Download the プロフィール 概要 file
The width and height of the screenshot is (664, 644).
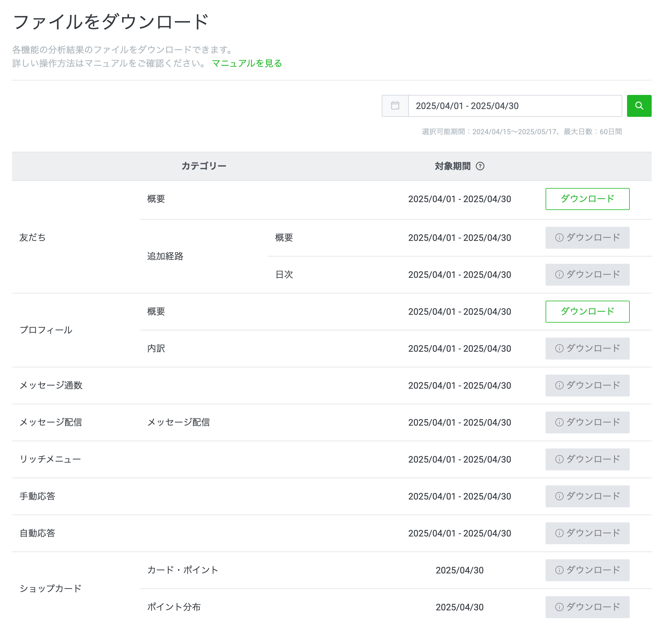click(x=587, y=311)
